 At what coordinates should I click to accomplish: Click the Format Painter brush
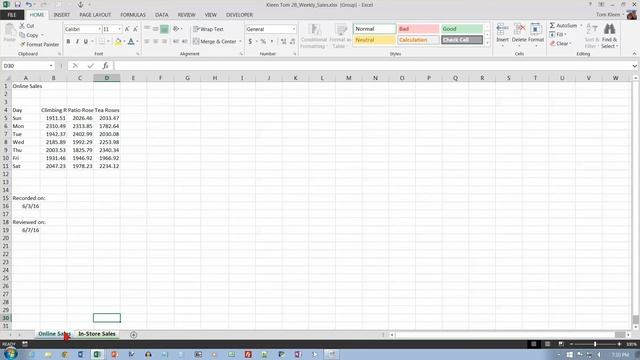click(x=40, y=44)
